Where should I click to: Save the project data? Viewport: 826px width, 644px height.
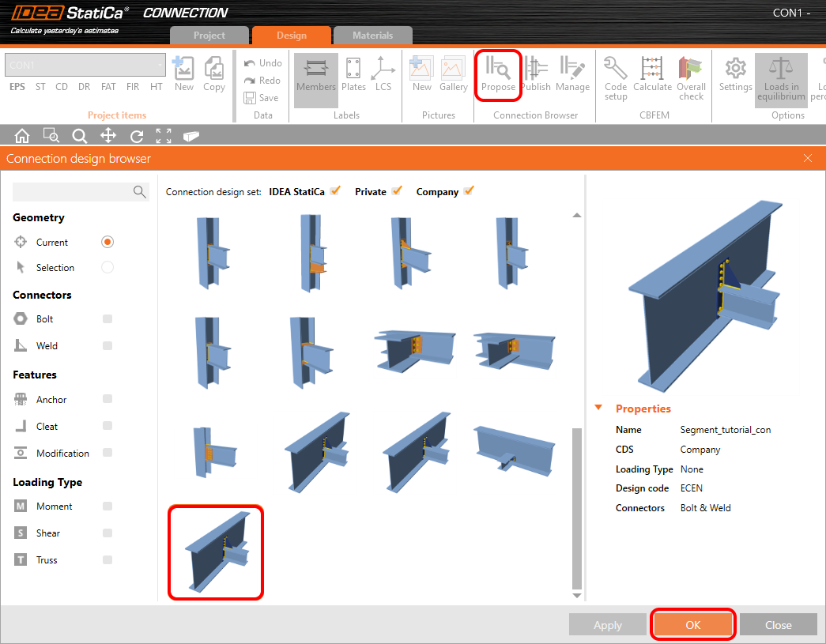pos(262,98)
